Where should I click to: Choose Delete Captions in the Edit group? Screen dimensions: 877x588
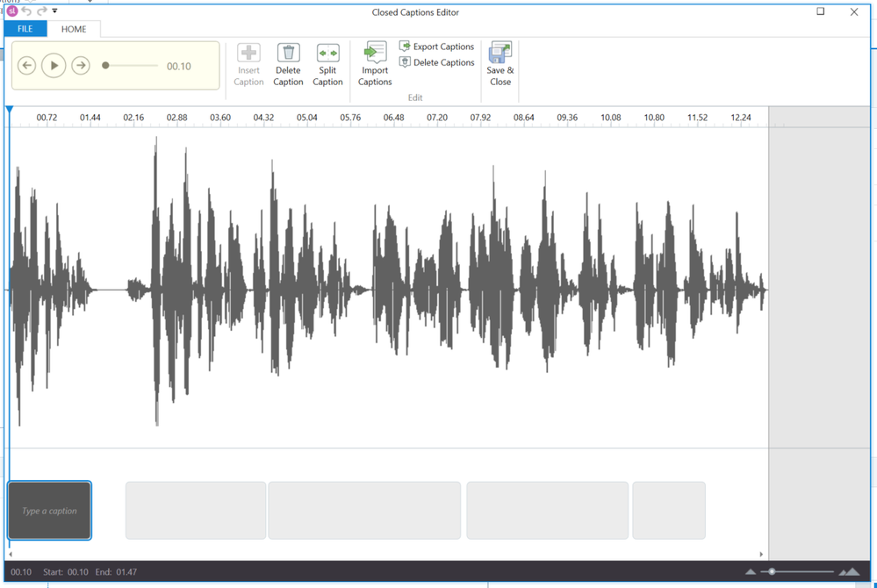tap(437, 62)
